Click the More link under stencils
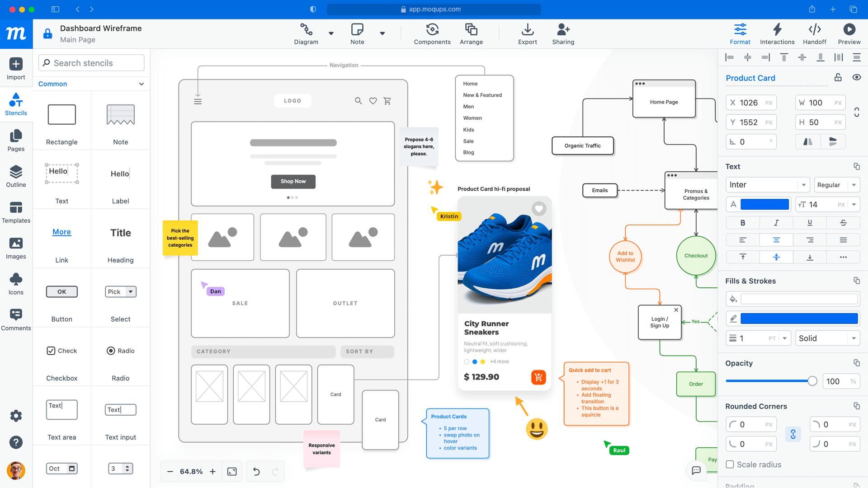The width and height of the screenshot is (868, 488). (61, 232)
